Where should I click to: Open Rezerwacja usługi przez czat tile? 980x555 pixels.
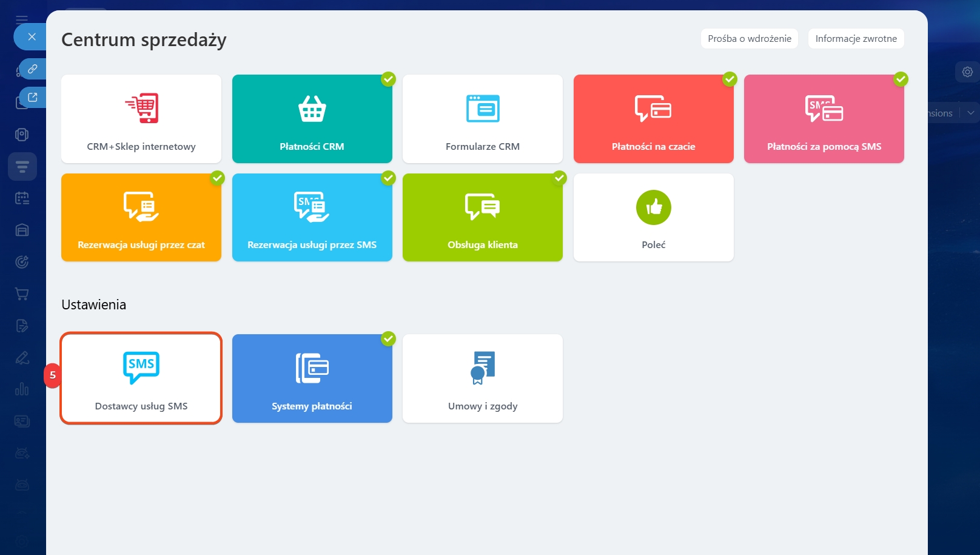click(141, 218)
